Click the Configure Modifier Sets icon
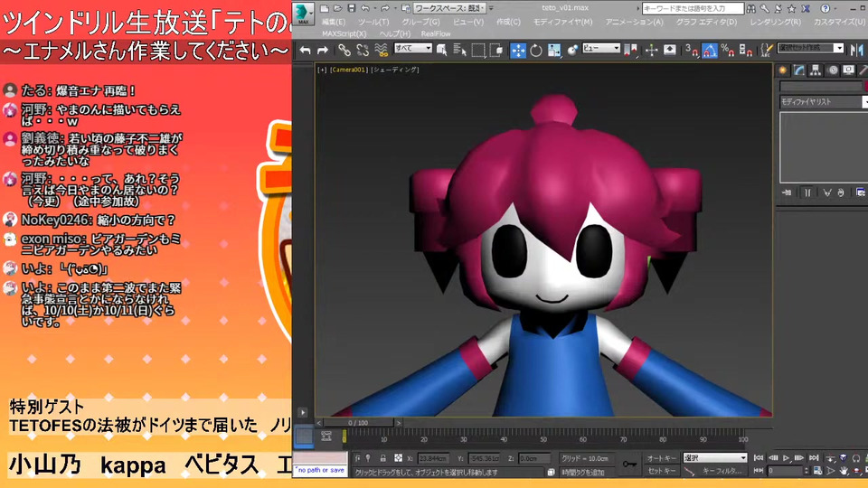 pos(860,192)
